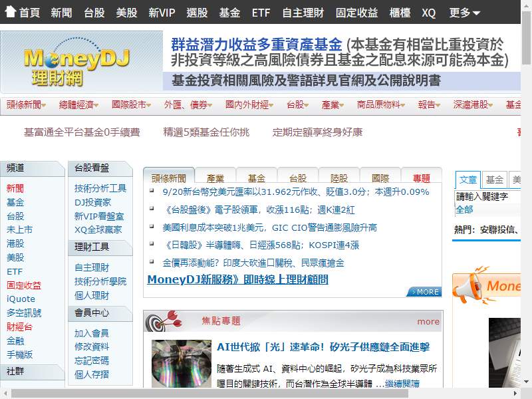Open the 金價再添動能 headline
532x399 pixels.
pyautogui.click(x=253, y=263)
